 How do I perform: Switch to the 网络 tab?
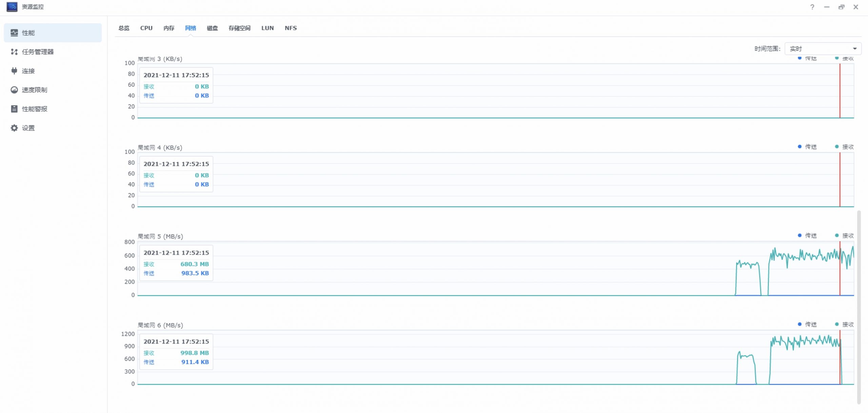pyautogui.click(x=191, y=28)
